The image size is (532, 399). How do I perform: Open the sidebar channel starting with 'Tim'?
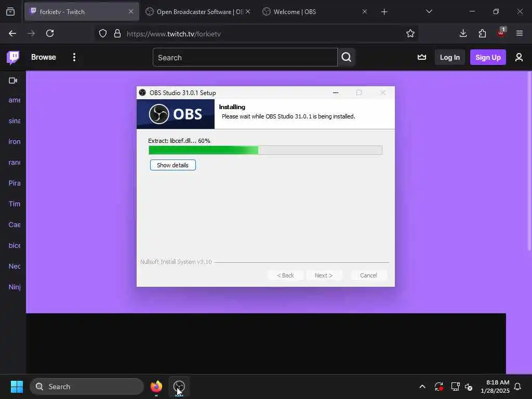pos(14,204)
